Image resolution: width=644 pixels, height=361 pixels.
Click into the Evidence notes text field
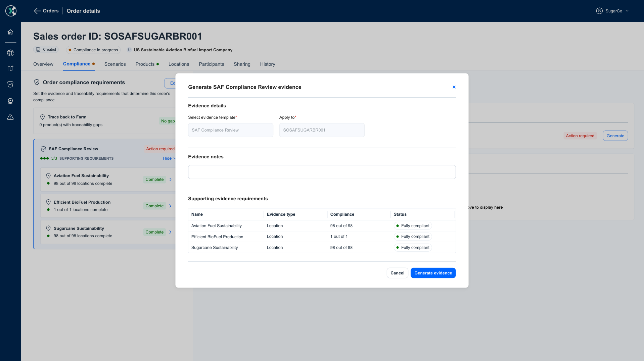322,172
